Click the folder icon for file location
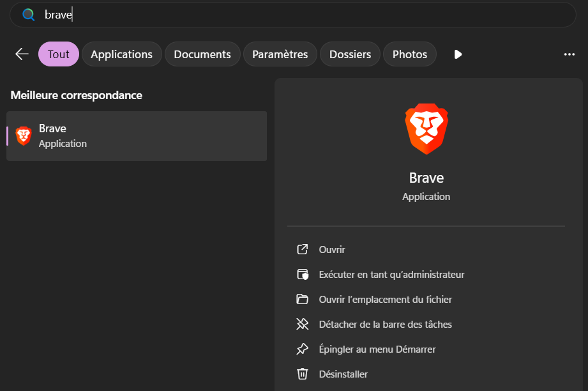Viewport: 588px width, 391px height. [302, 299]
